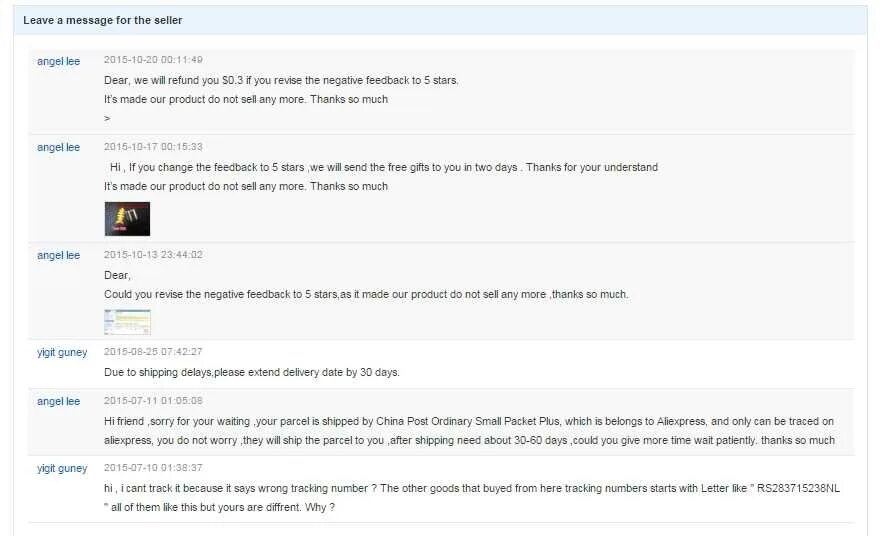The image size is (880, 536).
Task: Click the China Post Ordinary Small Packet message
Action: coord(468,421)
